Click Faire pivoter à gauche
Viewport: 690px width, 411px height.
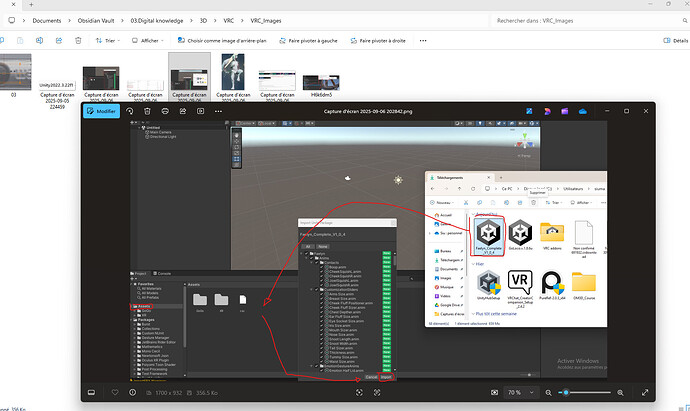coord(310,41)
